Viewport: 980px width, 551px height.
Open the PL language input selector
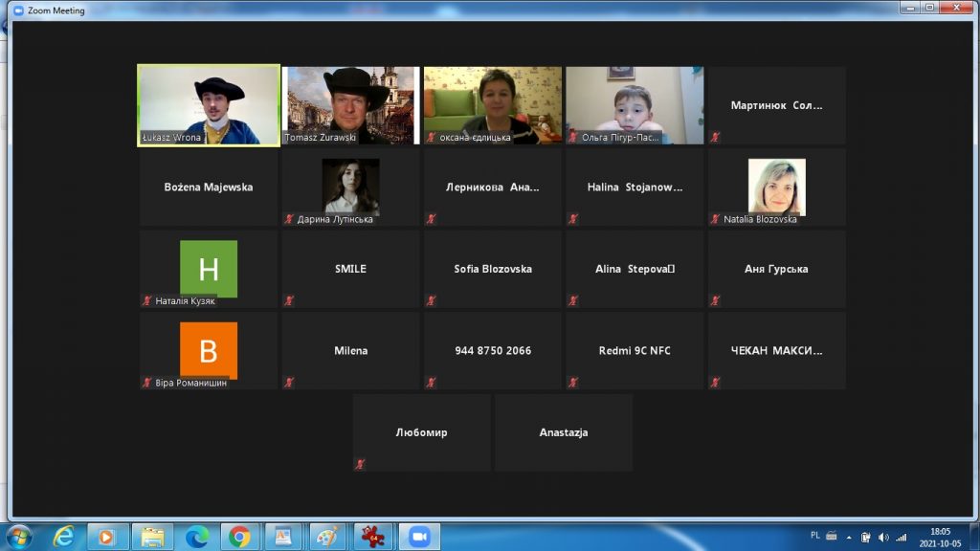pyautogui.click(x=814, y=537)
